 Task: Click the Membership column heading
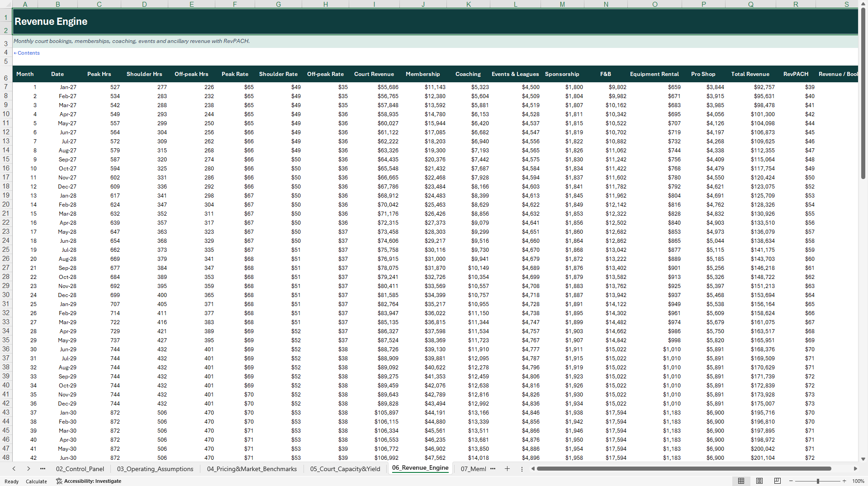[x=422, y=74]
